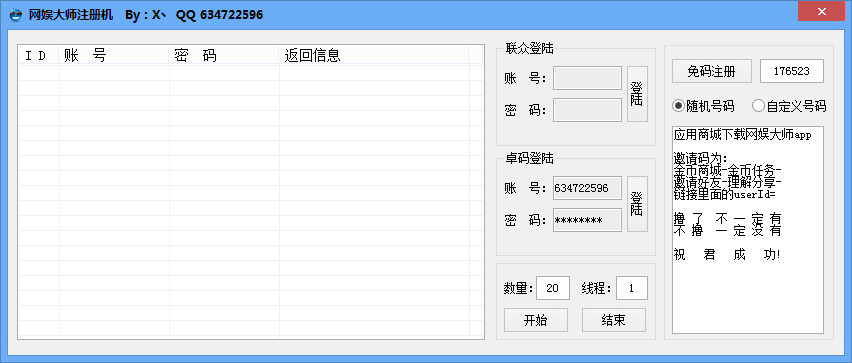The height and width of the screenshot is (363, 852).
Task: Click the 账 号 column header
Action: point(114,55)
